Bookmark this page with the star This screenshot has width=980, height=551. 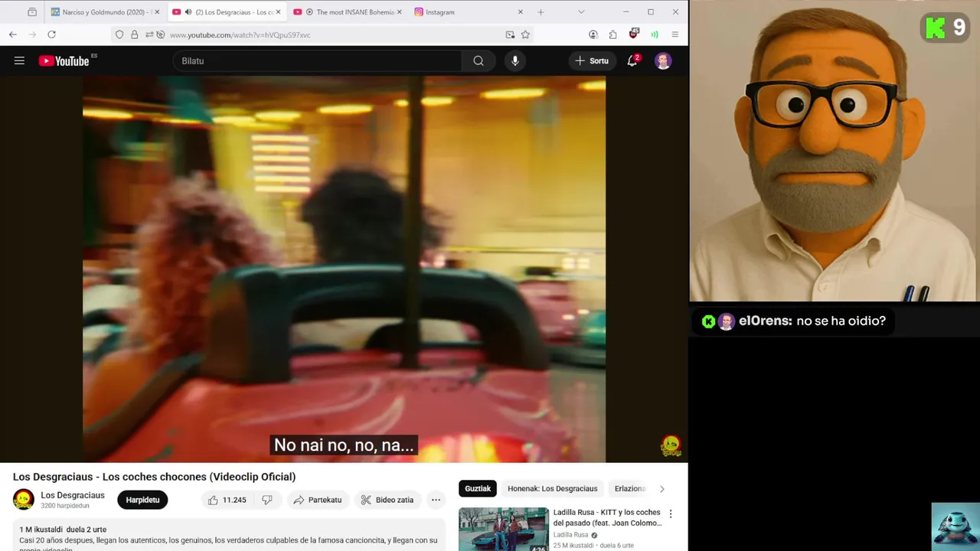point(525,34)
